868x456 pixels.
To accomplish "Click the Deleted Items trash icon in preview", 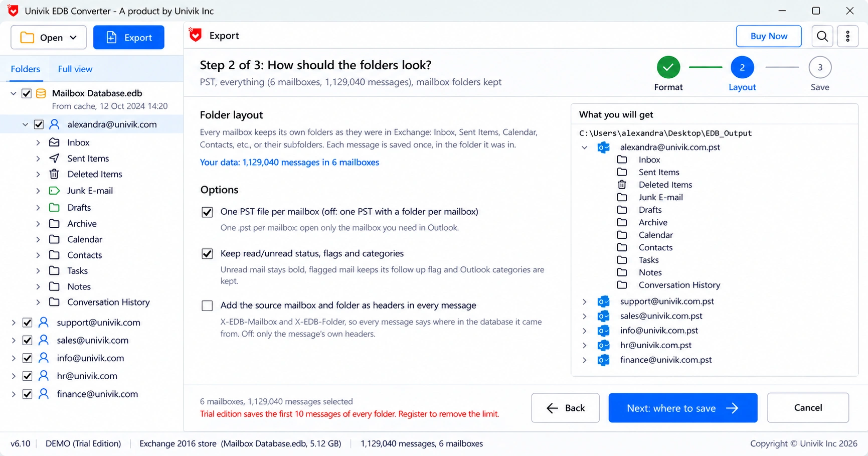I will pos(622,185).
